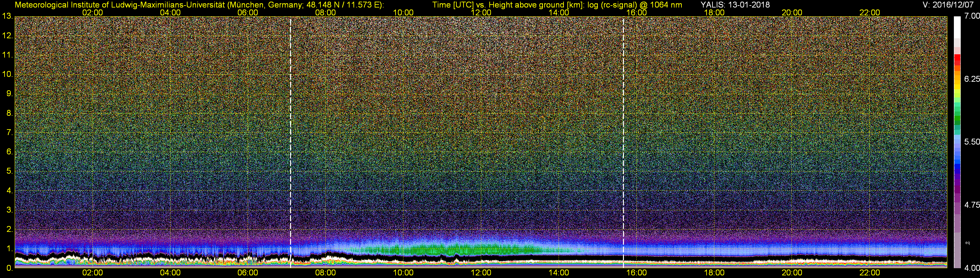Click the 13 km height axis label
This screenshot has width=980, height=278.
coord(7,16)
